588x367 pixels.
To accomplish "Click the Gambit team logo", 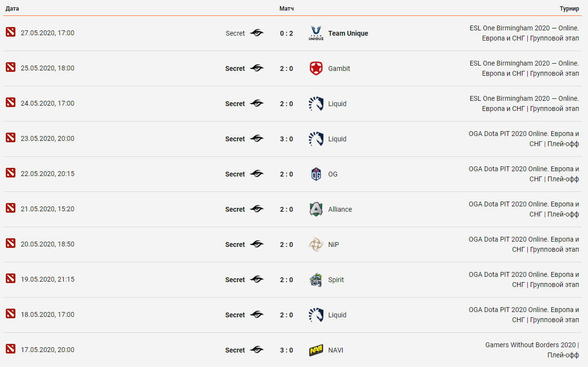I will (316, 68).
